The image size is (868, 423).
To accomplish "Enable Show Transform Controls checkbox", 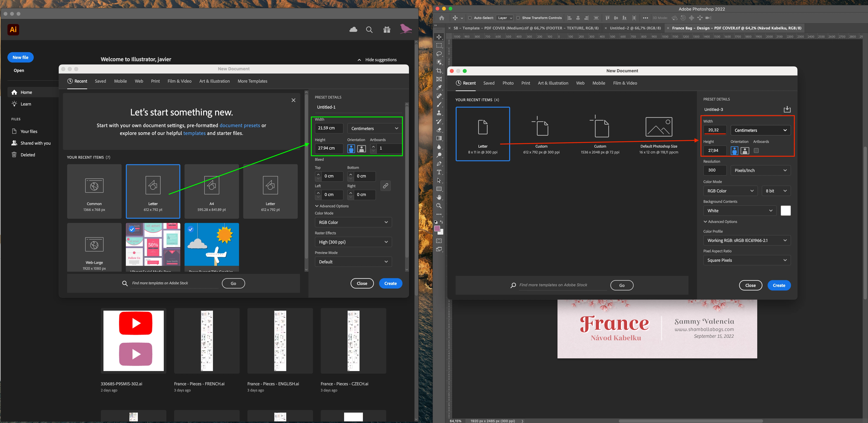I will (518, 18).
